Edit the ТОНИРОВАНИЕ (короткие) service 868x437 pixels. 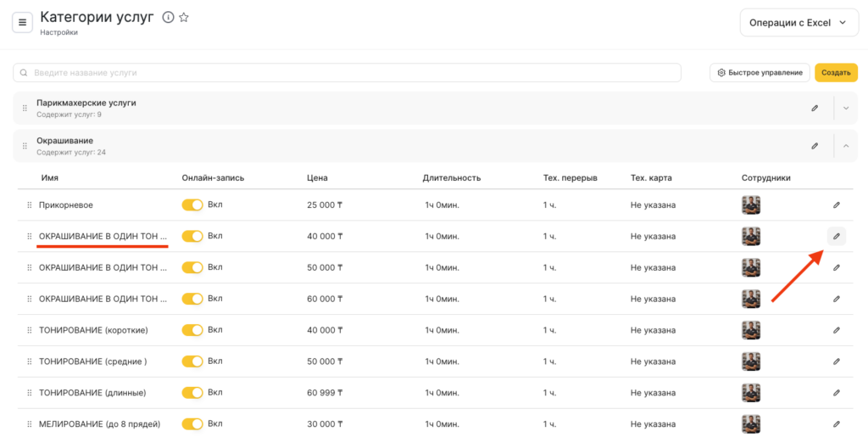836,330
